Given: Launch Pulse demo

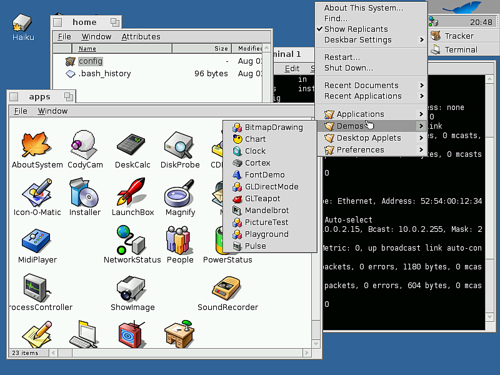Looking at the screenshot, I should (x=269, y=246).
